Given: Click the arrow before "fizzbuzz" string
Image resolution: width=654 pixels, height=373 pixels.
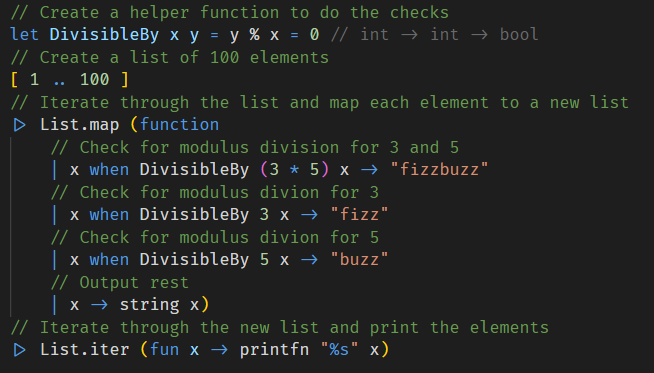Looking at the screenshot, I should [x=369, y=170].
